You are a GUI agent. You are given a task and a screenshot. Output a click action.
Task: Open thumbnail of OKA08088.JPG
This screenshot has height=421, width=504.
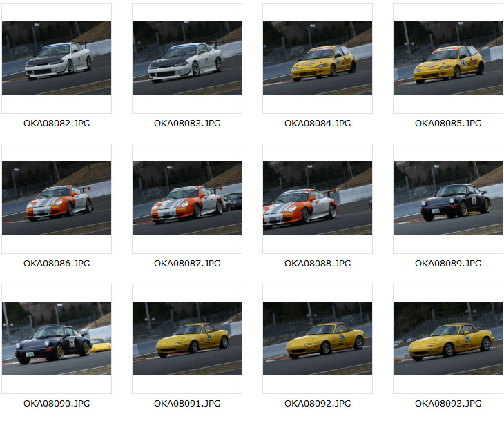tap(318, 198)
